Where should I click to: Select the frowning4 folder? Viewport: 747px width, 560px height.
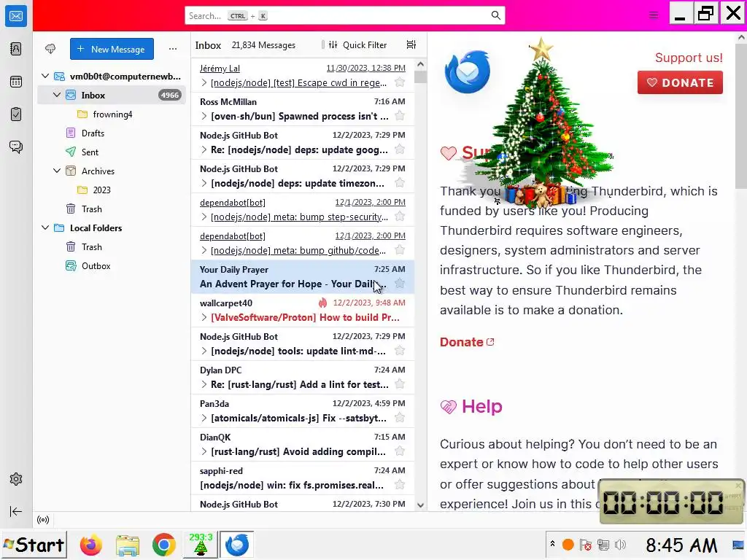(x=112, y=114)
